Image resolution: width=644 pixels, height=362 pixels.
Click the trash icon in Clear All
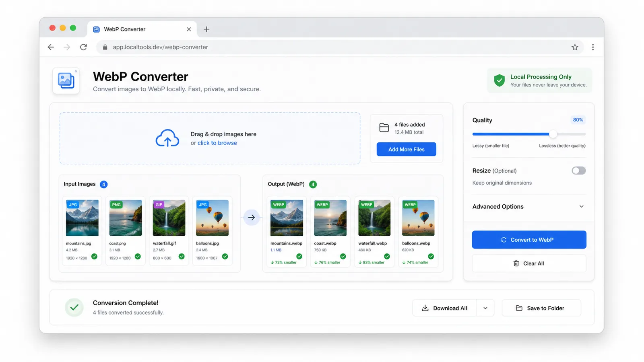tap(516, 263)
